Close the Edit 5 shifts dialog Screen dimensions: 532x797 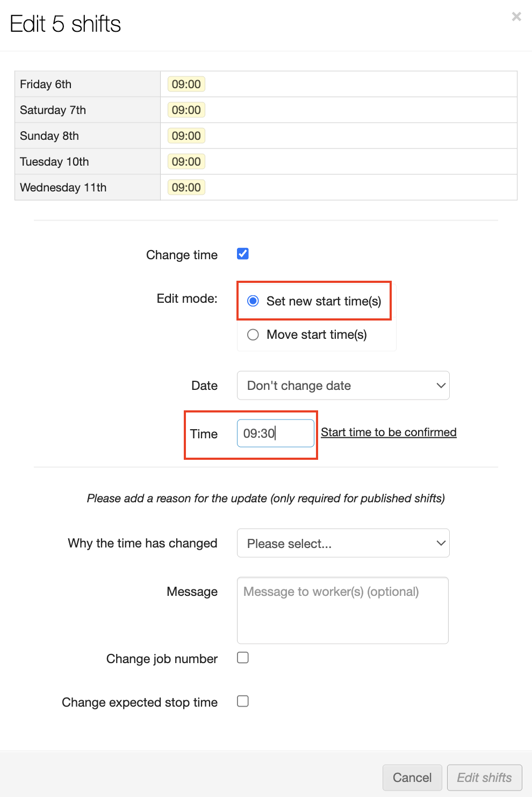(516, 17)
